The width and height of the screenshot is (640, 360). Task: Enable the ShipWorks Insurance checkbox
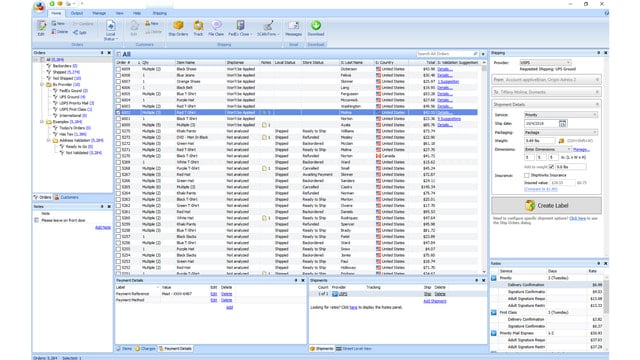[x=527, y=176]
